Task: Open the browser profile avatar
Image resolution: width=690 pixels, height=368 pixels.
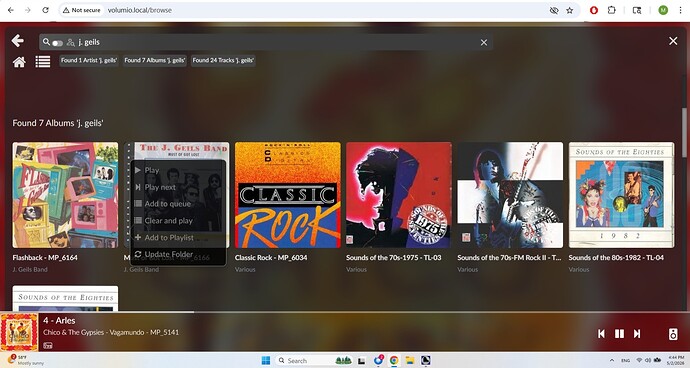Action: (x=663, y=10)
